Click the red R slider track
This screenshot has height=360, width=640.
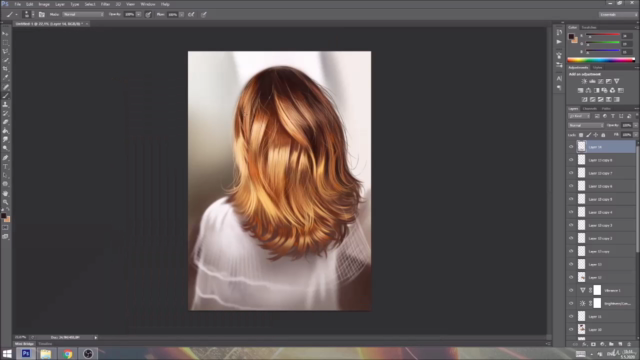point(603,36)
